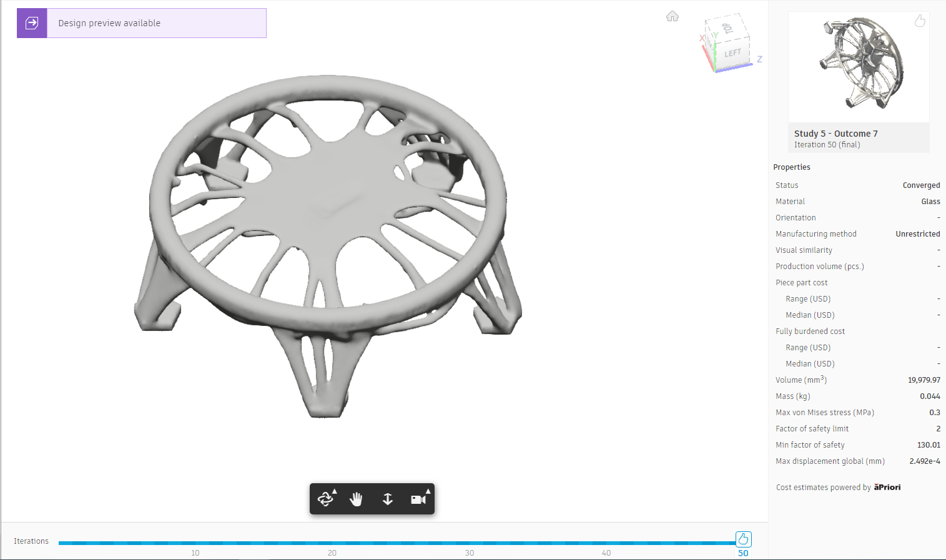Viewport: 946px width, 560px height.
Task: Click the 3D generative model in the viewport
Action: tap(328, 247)
